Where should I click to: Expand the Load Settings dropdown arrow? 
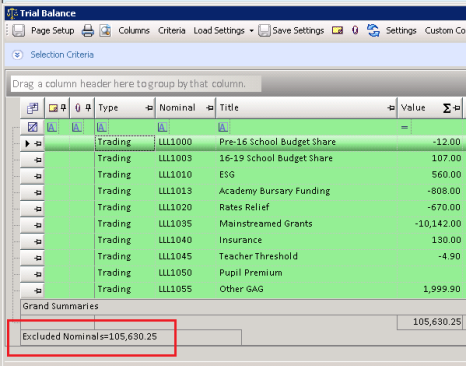252,31
